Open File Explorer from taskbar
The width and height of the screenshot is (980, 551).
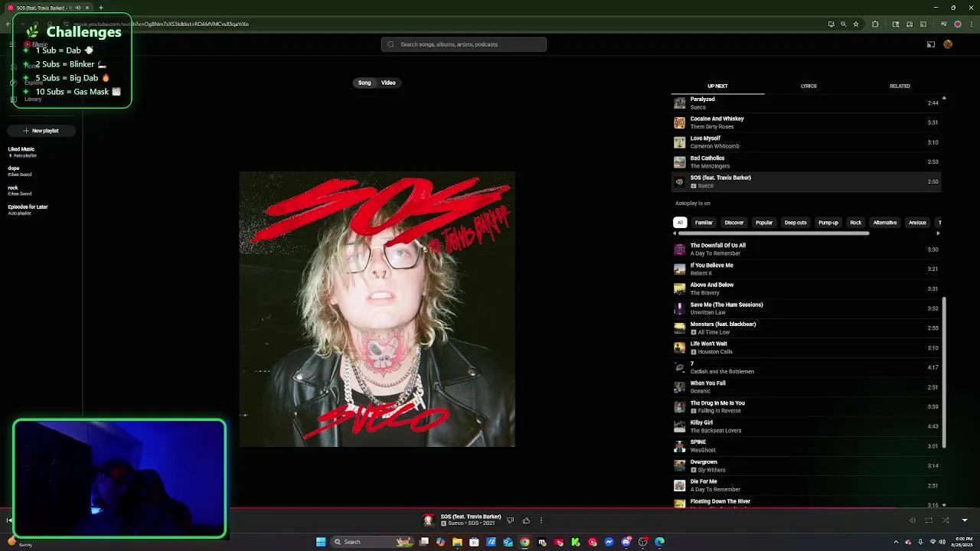click(457, 542)
